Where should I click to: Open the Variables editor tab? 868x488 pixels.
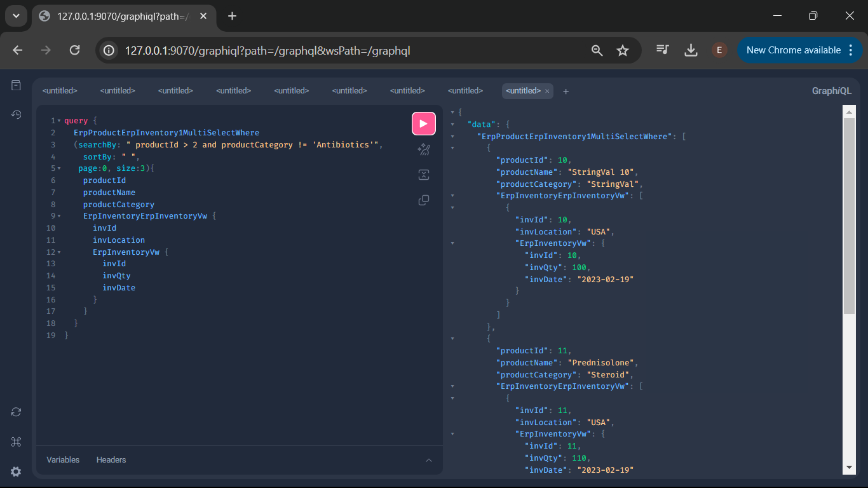click(63, 459)
